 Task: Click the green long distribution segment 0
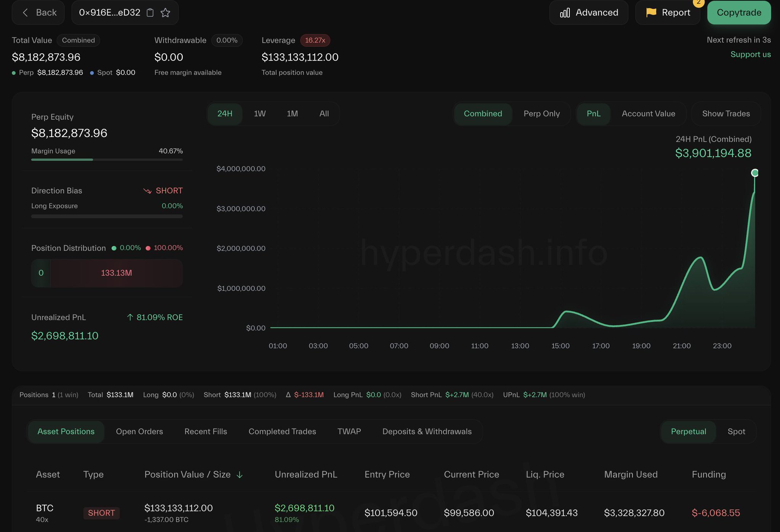click(41, 273)
